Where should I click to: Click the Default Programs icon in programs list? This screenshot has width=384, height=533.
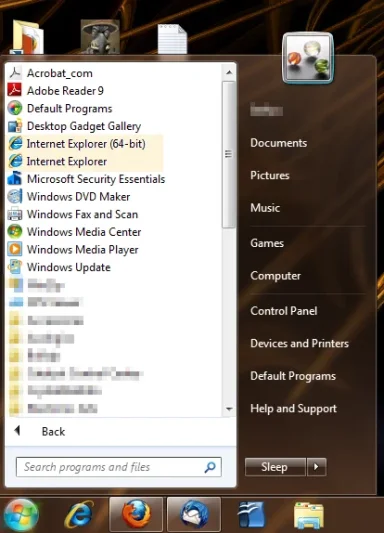pos(15,108)
